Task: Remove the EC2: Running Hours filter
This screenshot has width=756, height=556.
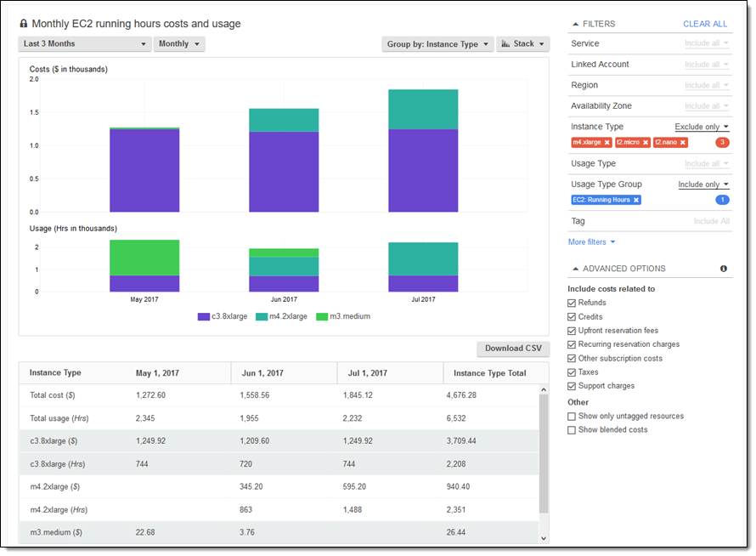Action: coord(636,200)
